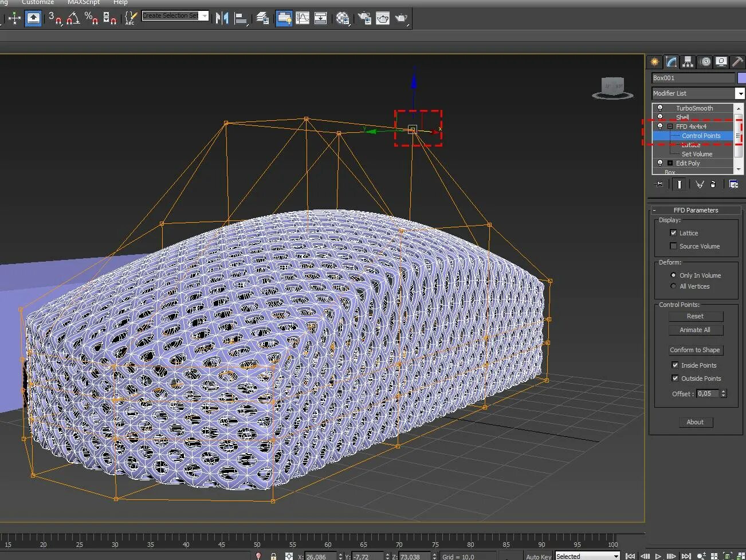
Task: Enable the Source Volume checkbox
Action: pos(674,246)
